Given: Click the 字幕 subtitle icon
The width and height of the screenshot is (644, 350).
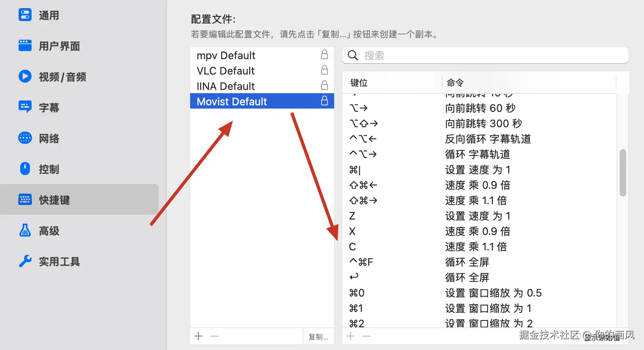Looking at the screenshot, I should coord(25,107).
